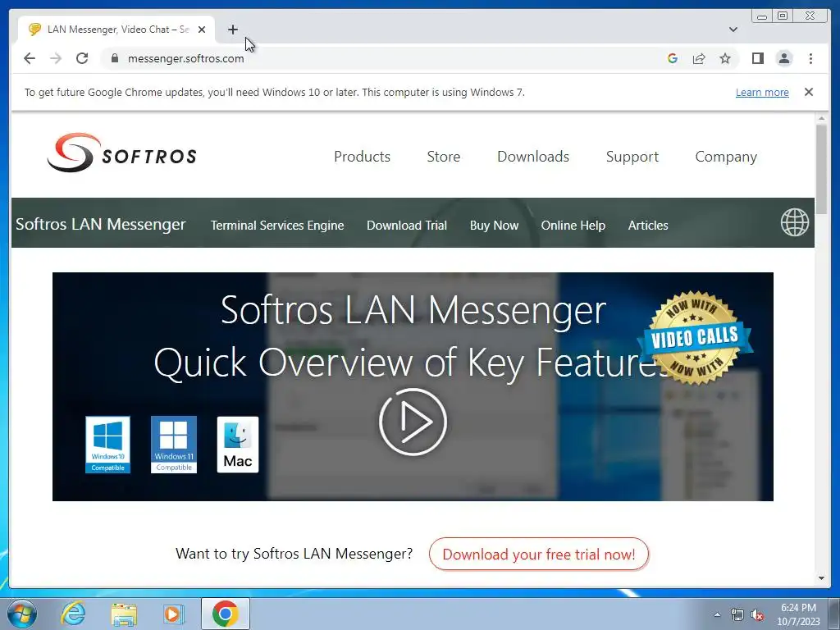Click the Video Calls gold badge
This screenshot has width=840, height=630.
click(x=695, y=337)
